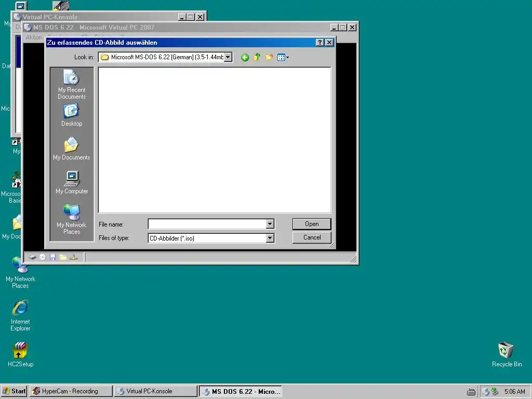
Task: Click the green Back arrow icon
Action: click(245, 57)
